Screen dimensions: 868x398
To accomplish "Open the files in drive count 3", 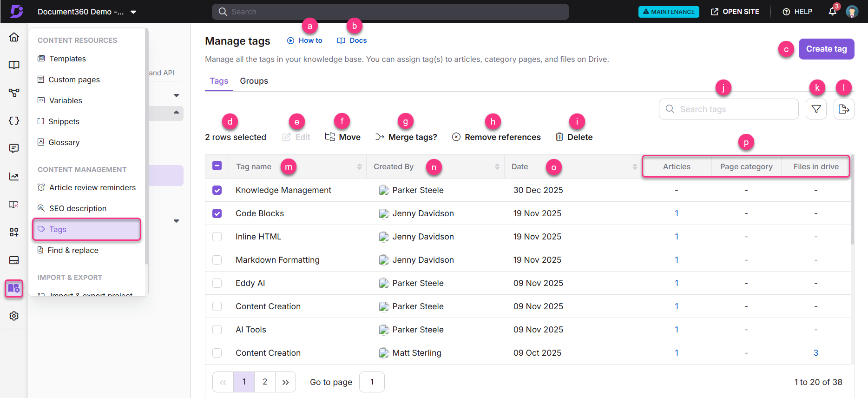I will [816, 353].
